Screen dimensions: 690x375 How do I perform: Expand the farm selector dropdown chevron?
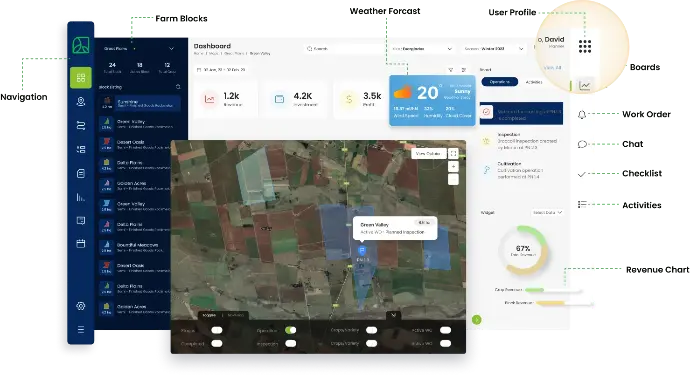[x=171, y=49]
